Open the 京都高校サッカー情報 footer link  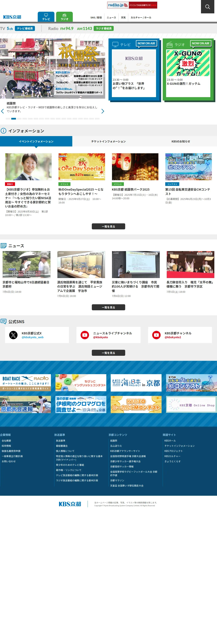pos(122,466)
